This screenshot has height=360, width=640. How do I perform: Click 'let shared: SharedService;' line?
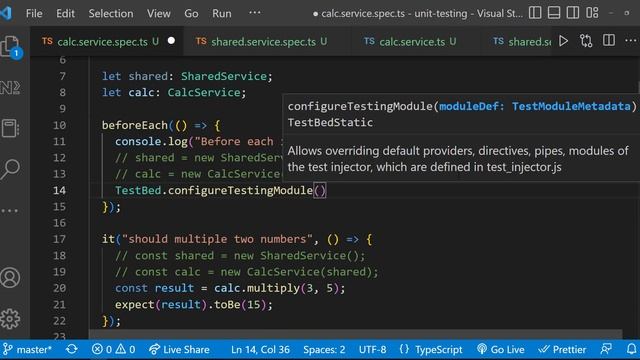pyautogui.click(x=187, y=76)
